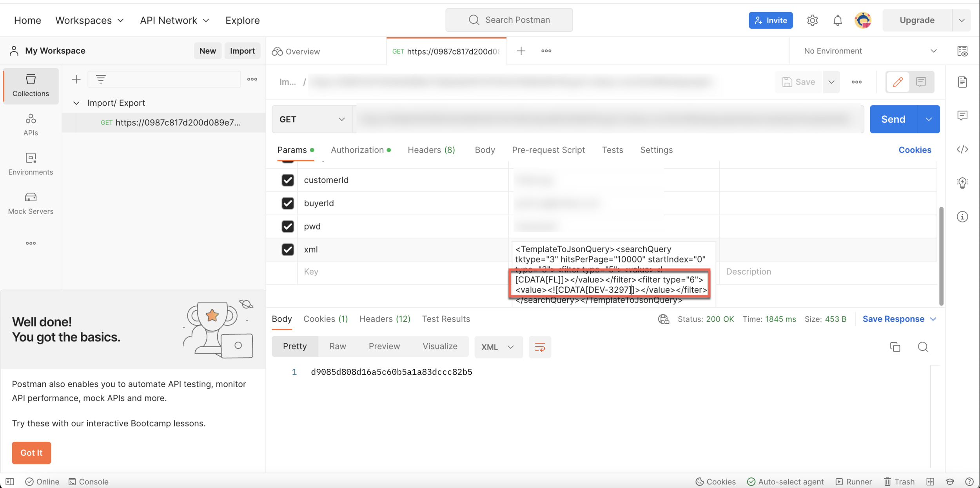Click the New button
Image resolution: width=980 pixels, height=488 pixels.
tap(207, 51)
